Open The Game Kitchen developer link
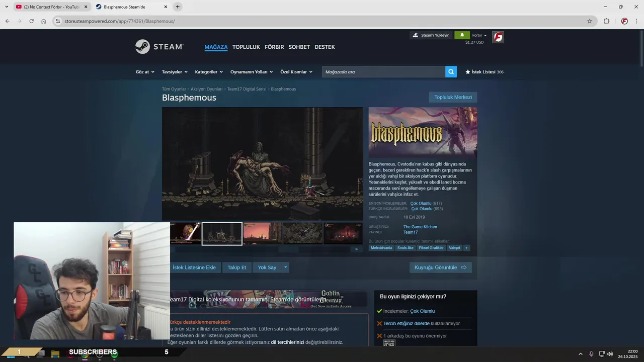This screenshot has width=644, height=362. tap(420, 227)
